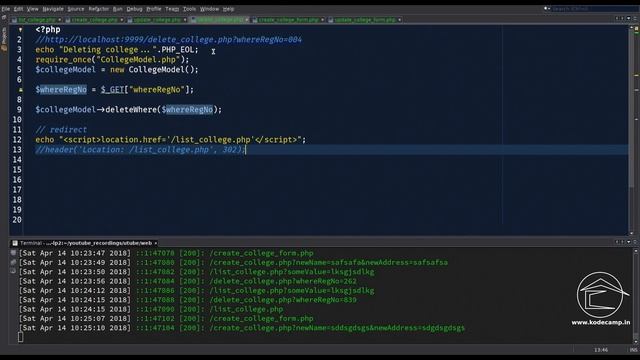The image size is (640, 360).
Task: Click the commented header Location line 13
Action: 140,150
